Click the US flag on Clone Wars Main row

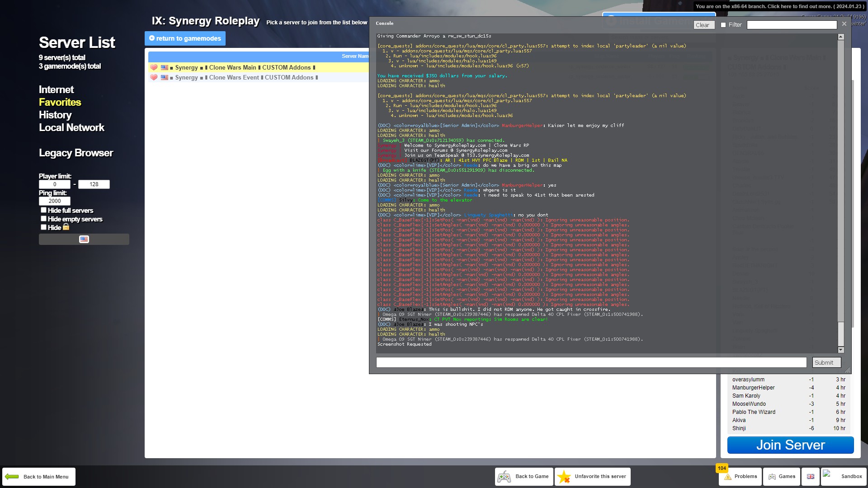(165, 68)
